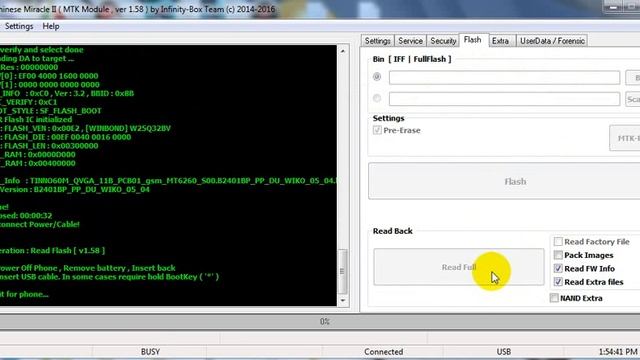
Task: Select the Flash tab
Action: click(473, 40)
